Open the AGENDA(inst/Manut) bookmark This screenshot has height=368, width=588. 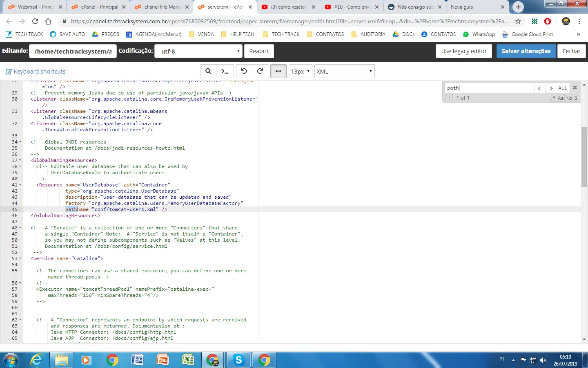pos(154,34)
